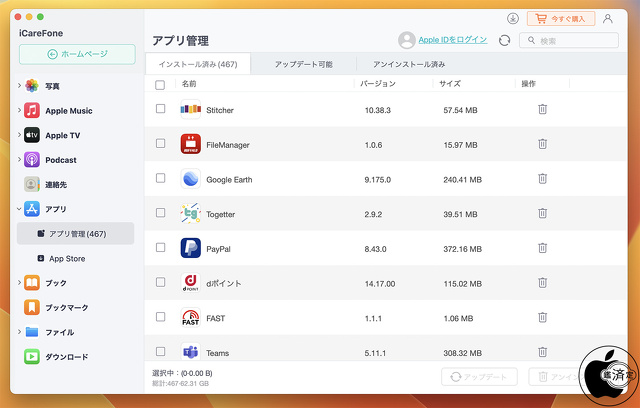This screenshot has height=408, width=640.
Task: Open Photos (写真) icon in sidebar
Action: pos(32,86)
